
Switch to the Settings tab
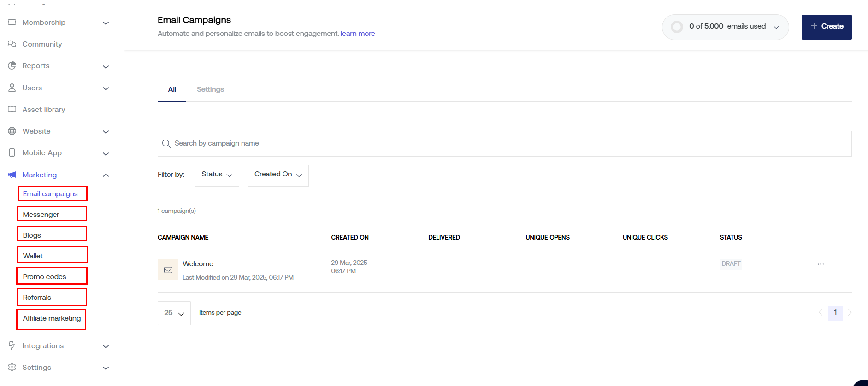point(210,89)
